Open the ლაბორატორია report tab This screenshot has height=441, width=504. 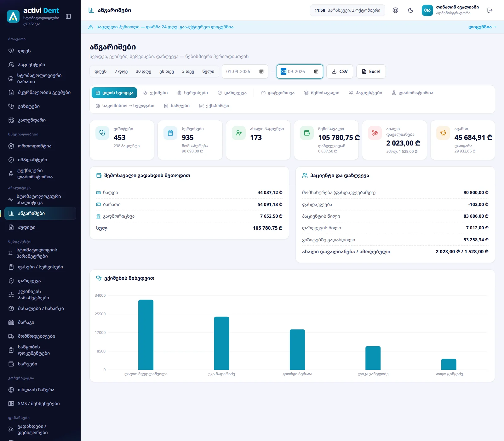(x=412, y=93)
